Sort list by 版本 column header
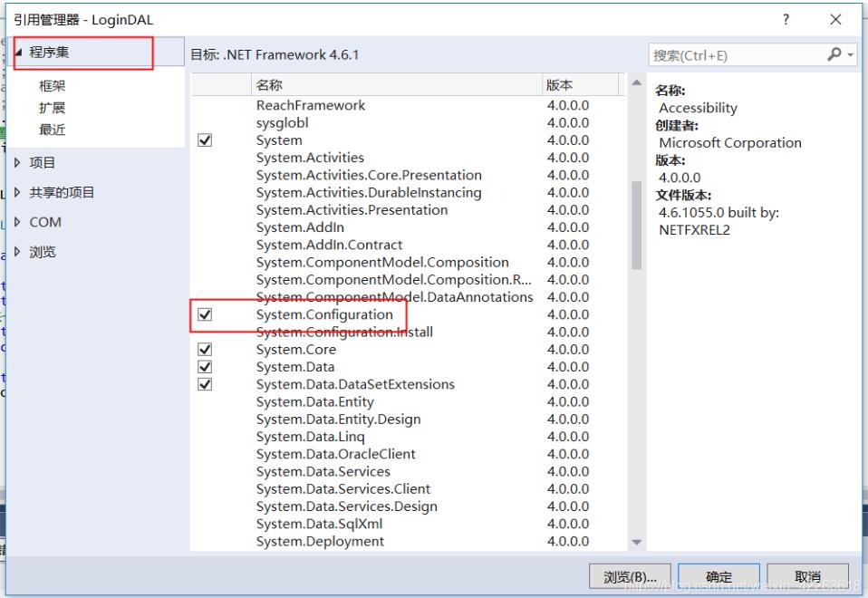 [580, 85]
